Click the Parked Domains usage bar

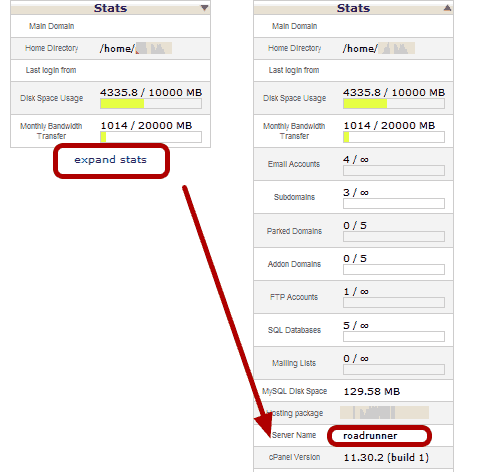tap(394, 237)
